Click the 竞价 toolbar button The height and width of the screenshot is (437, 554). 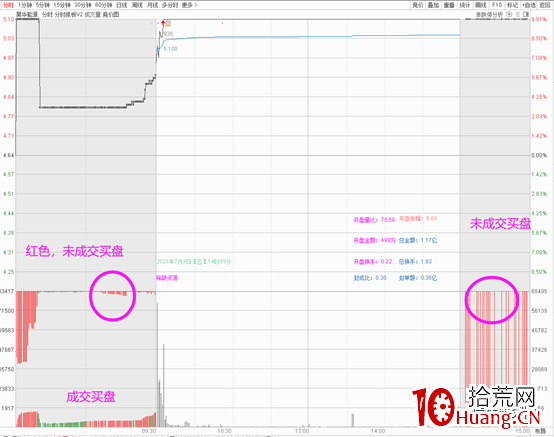pos(418,5)
